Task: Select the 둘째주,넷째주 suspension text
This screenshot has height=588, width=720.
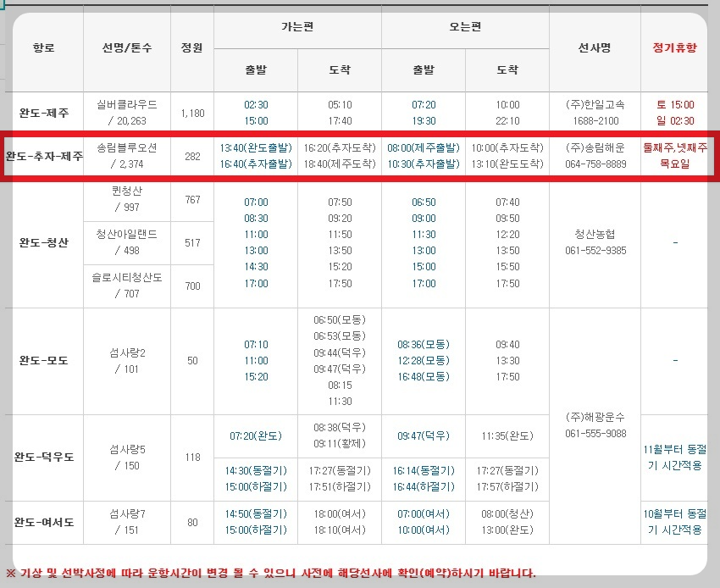Action: pyautogui.click(x=675, y=148)
